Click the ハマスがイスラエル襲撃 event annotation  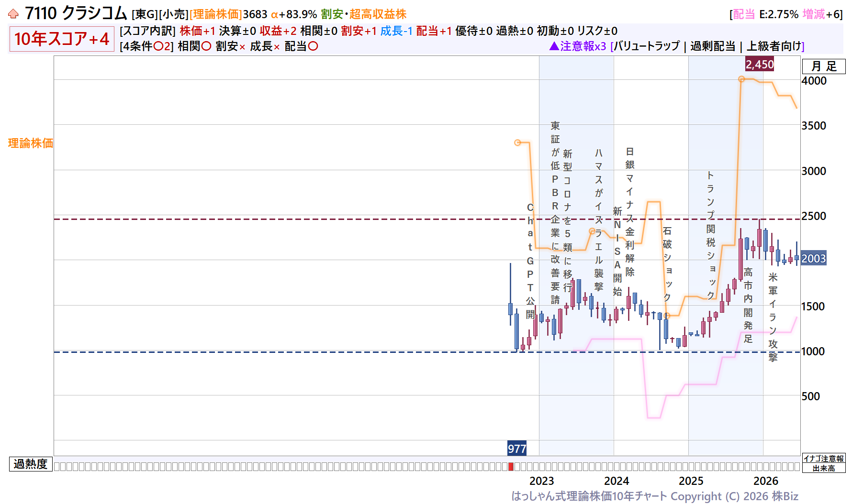click(x=599, y=220)
